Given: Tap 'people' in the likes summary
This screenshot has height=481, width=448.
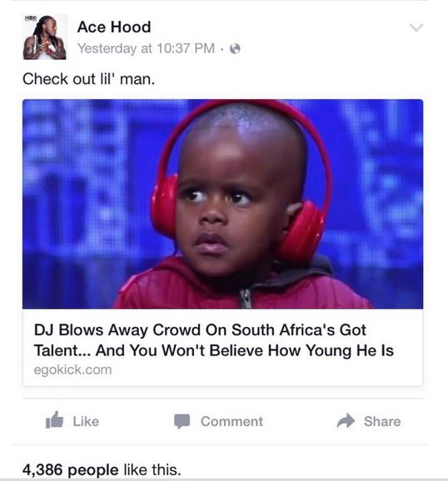Looking at the screenshot, I should 92,470.
